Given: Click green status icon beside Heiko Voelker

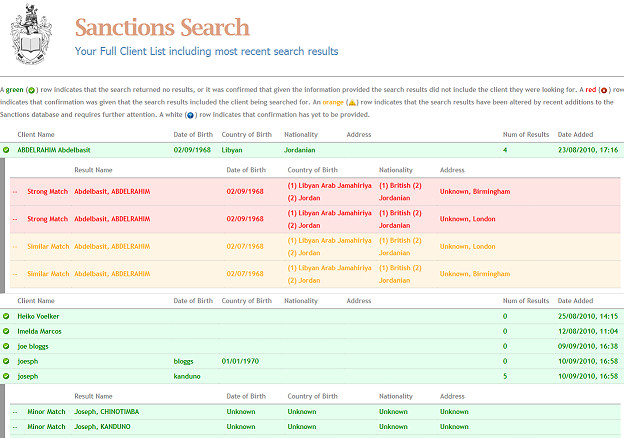Looking at the screenshot, I should click(x=6, y=316).
